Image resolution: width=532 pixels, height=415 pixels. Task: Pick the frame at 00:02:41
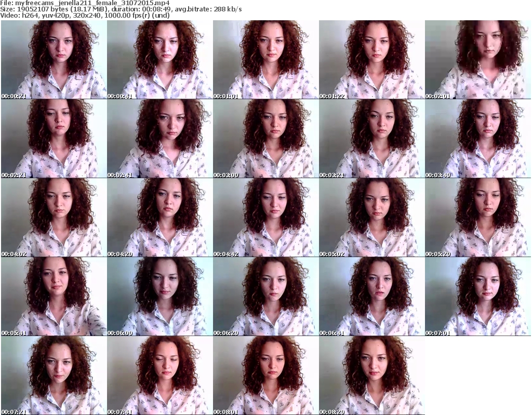160,139
